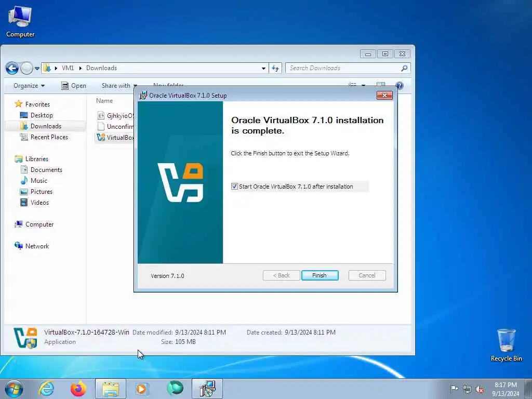Click the muted volume tray icon
Image resolution: width=532 pixels, height=399 pixels.
(x=480, y=389)
